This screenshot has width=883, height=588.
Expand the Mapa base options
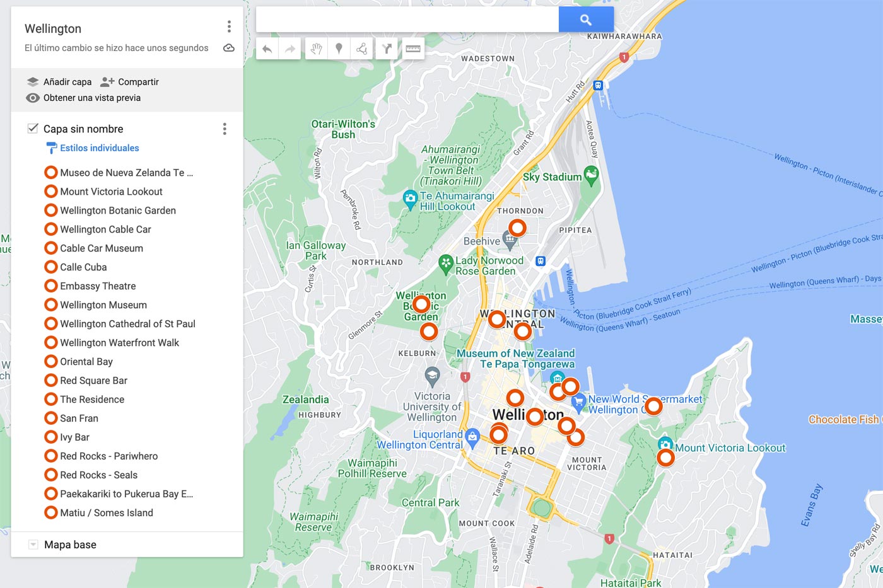click(32, 544)
